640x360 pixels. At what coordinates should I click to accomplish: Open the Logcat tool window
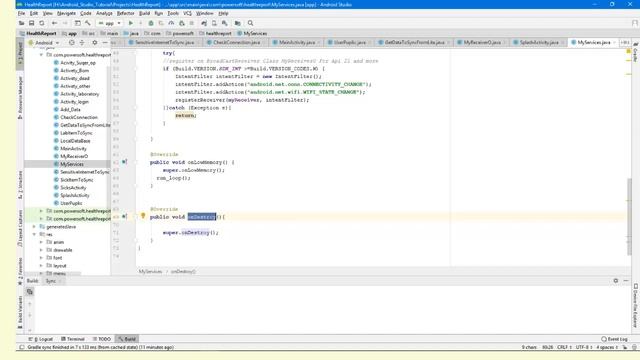click(x=41, y=339)
